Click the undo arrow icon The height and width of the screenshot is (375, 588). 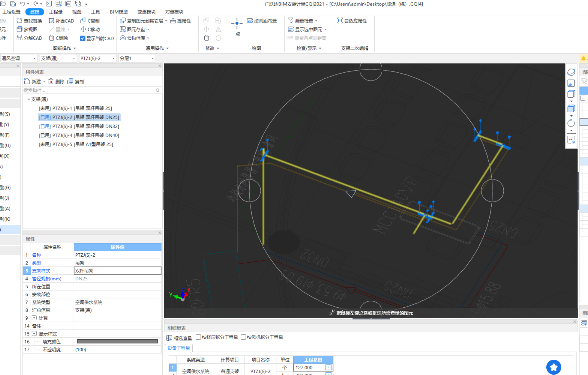click(x=23, y=4)
